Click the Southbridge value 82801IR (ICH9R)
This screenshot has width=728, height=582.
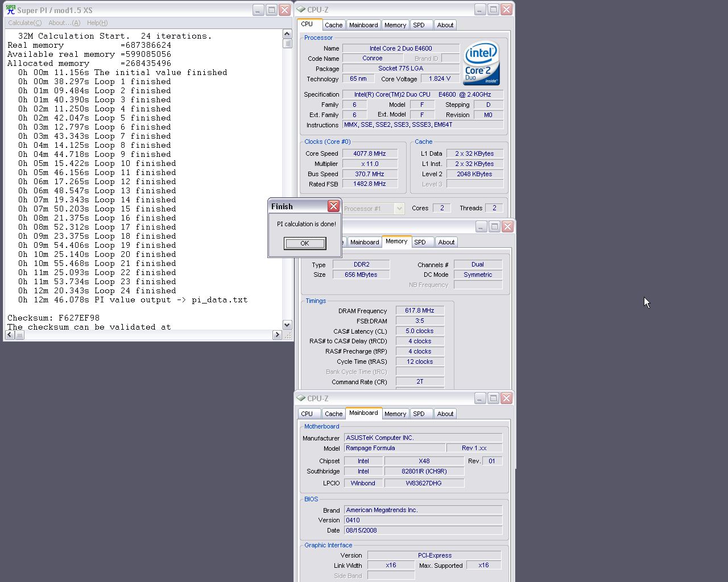(424, 471)
